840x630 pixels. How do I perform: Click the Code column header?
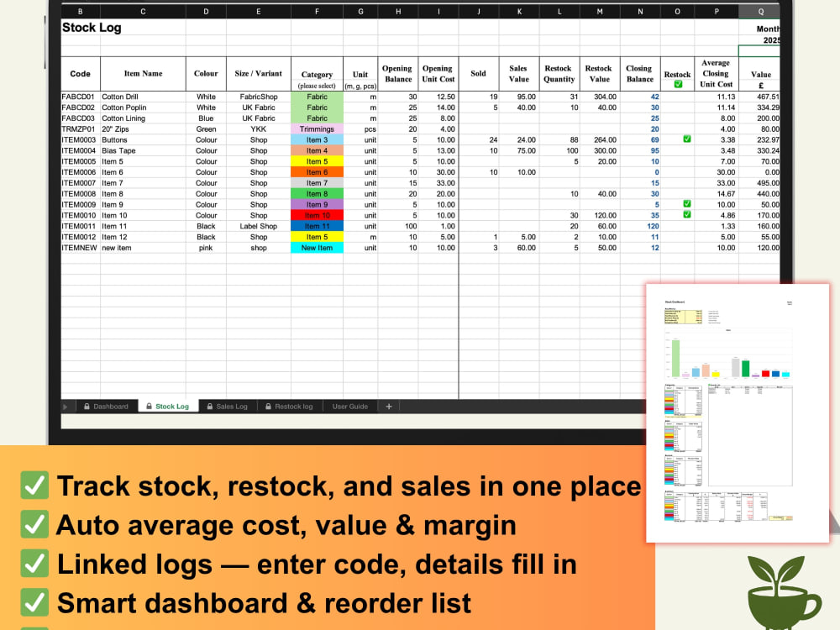pyautogui.click(x=81, y=74)
